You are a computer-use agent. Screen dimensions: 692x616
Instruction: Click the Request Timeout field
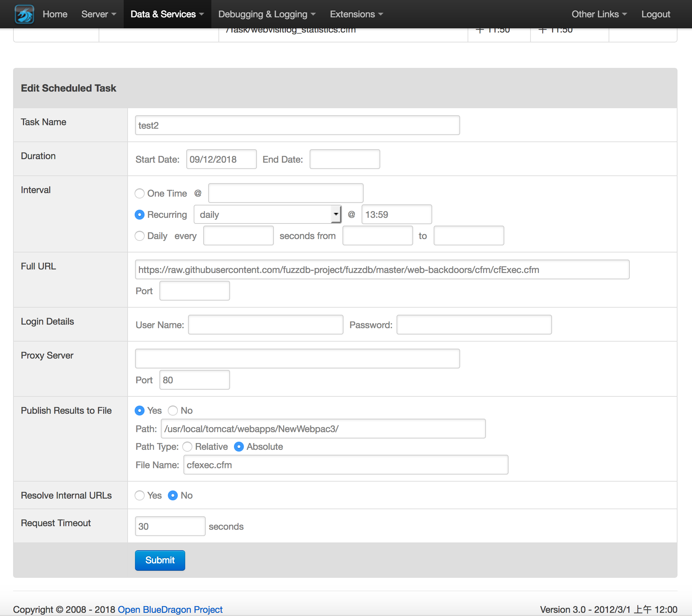[170, 526]
